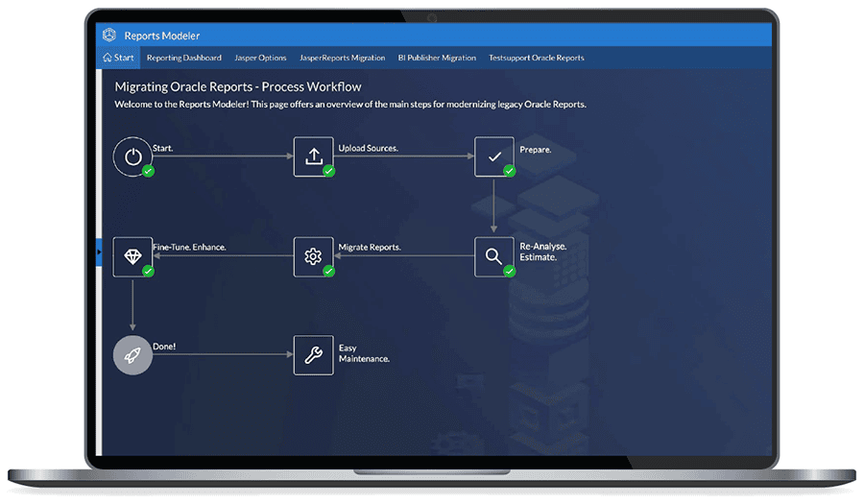Click the Start power icon step

click(132, 157)
